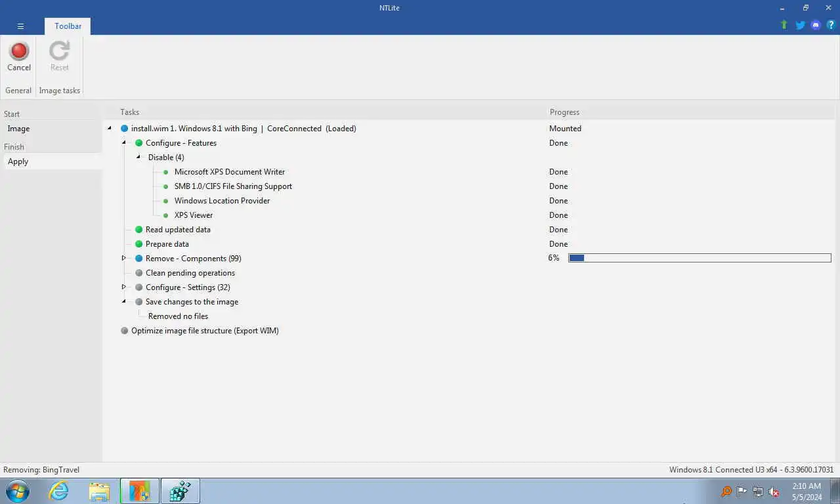Collapse the install.wim root tree node
The width and height of the screenshot is (840, 504).
(110, 129)
